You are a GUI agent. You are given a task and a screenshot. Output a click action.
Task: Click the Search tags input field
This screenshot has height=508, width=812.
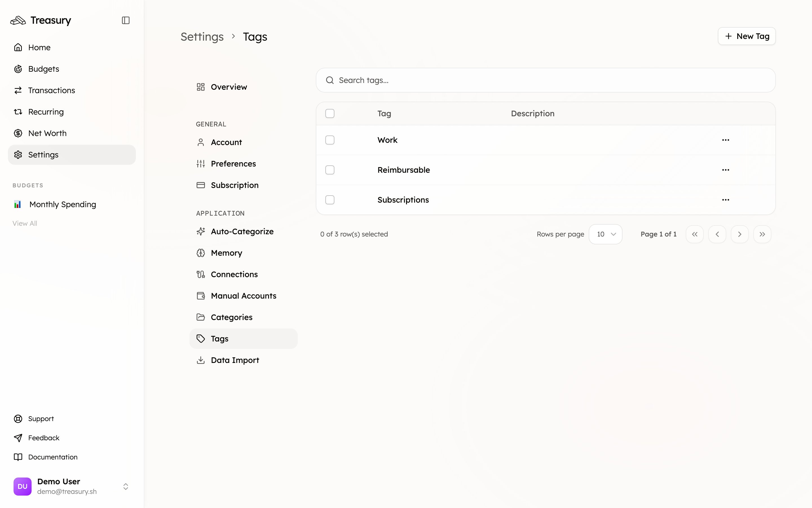pos(546,80)
